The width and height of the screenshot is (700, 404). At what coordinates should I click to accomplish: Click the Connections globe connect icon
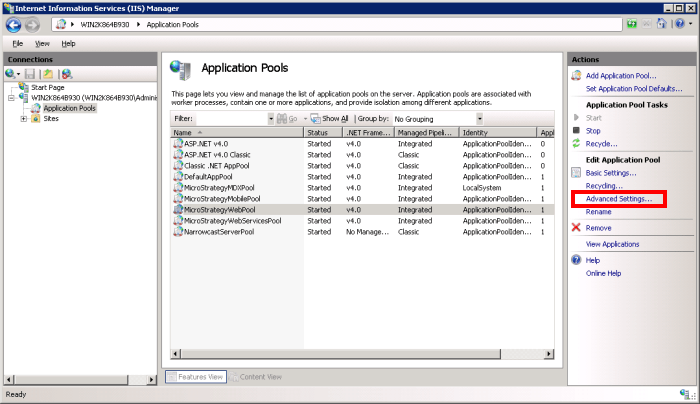click(x=10, y=74)
